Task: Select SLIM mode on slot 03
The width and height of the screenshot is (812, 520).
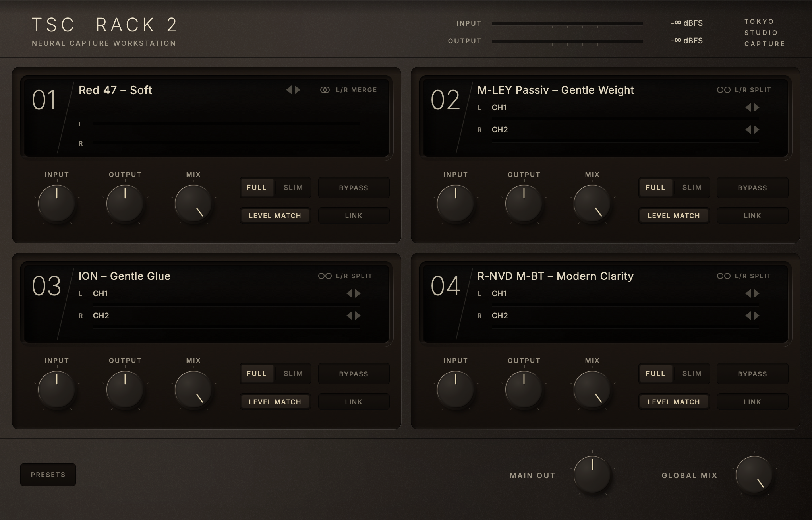Action: [293, 373]
